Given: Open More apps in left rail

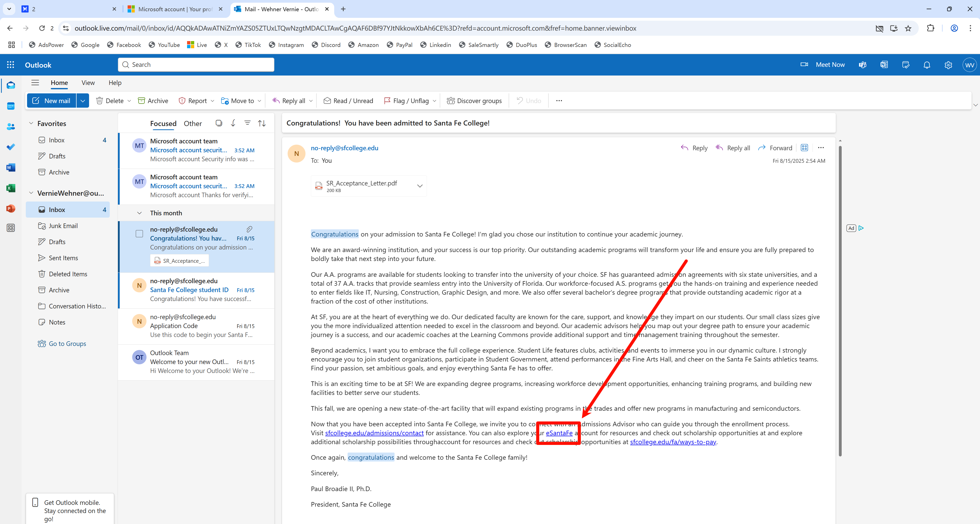Looking at the screenshot, I should (11, 228).
